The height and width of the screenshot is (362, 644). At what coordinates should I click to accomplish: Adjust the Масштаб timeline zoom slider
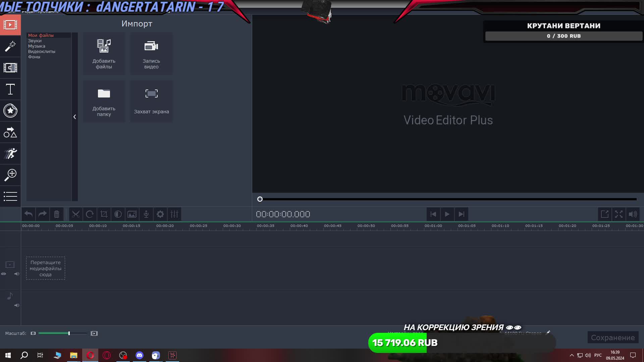click(69, 333)
